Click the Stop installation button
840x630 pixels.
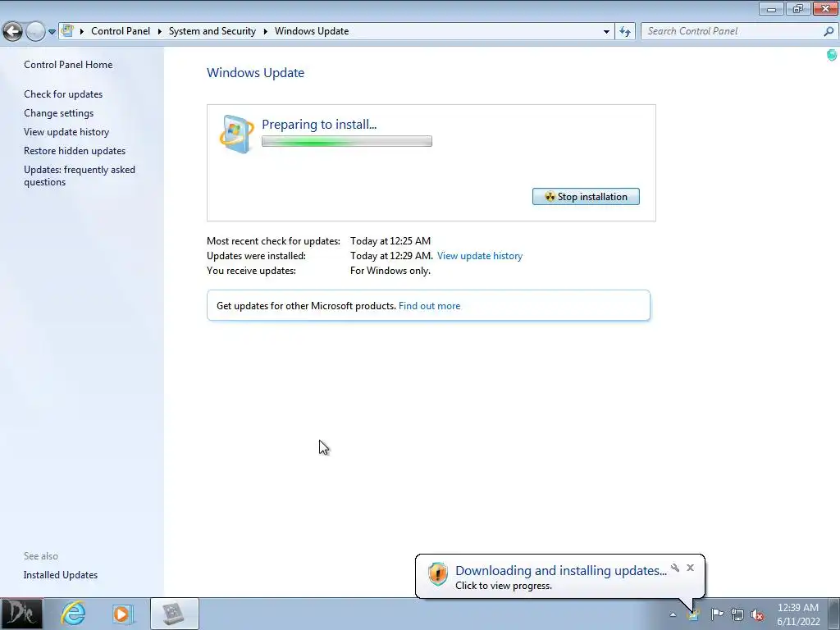[586, 197]
